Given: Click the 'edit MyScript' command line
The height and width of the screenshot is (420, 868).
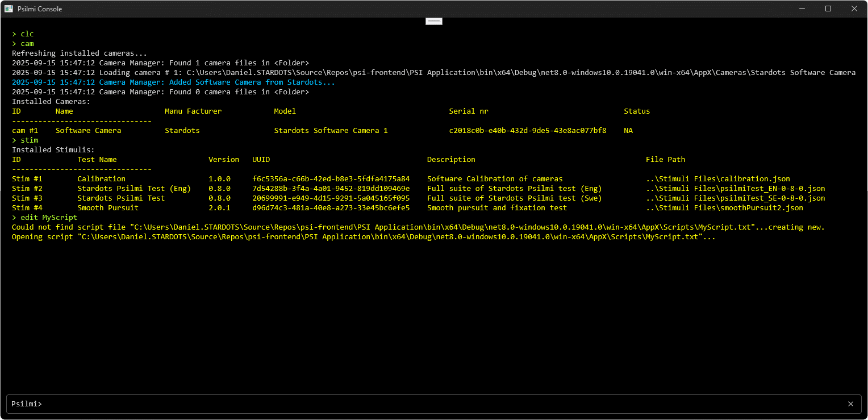Looking at the screenshot, I should pos(48,218).
